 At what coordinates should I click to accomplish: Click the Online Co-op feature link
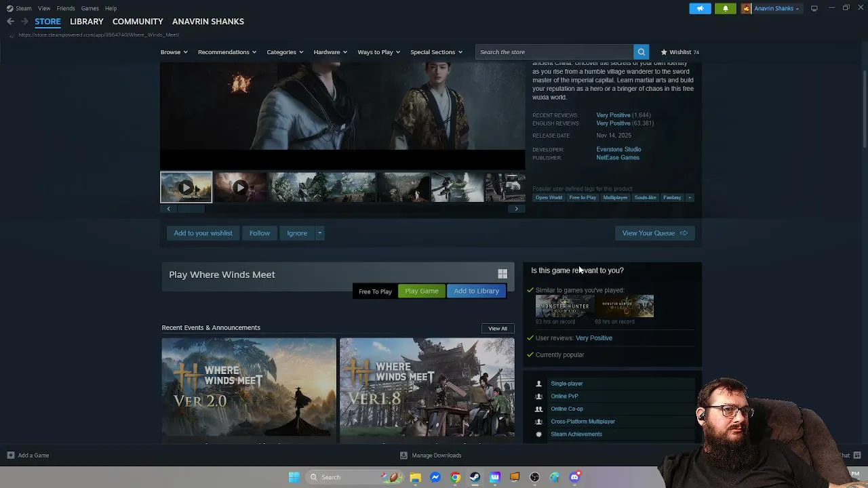pos(567,409)
